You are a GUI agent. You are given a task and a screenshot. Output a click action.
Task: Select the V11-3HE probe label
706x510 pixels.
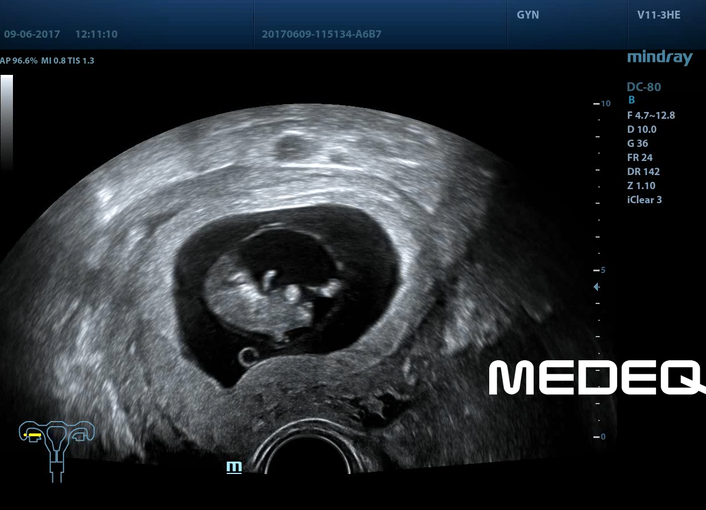[x=659, y=16]
